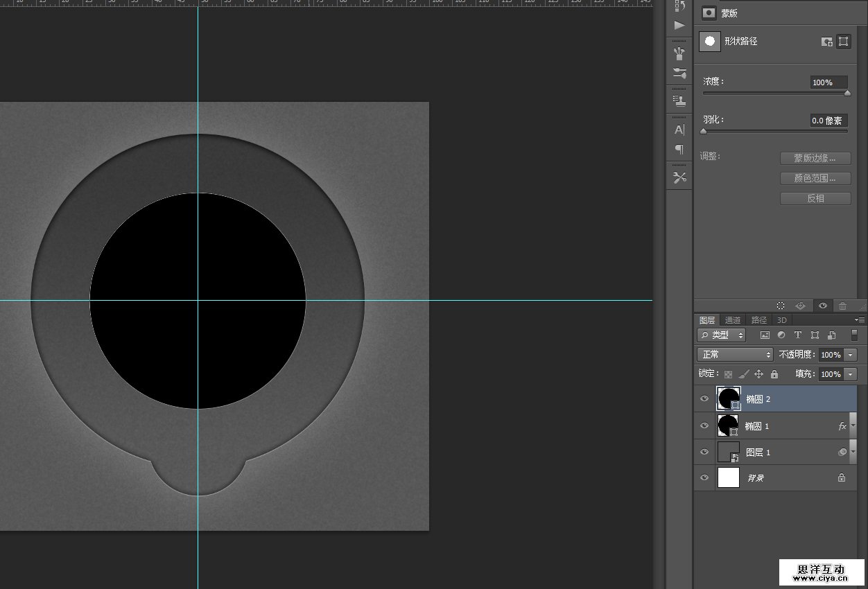This screenshot has width=868, height=589.
Task: Switch to the 路径 tab
Action: point(759,320)
